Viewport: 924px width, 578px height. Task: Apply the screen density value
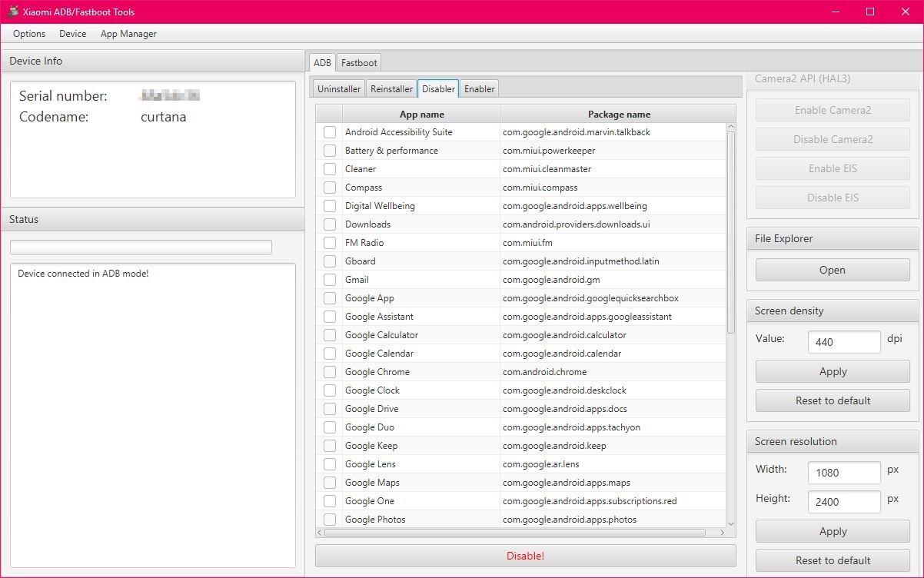point(833,371)
